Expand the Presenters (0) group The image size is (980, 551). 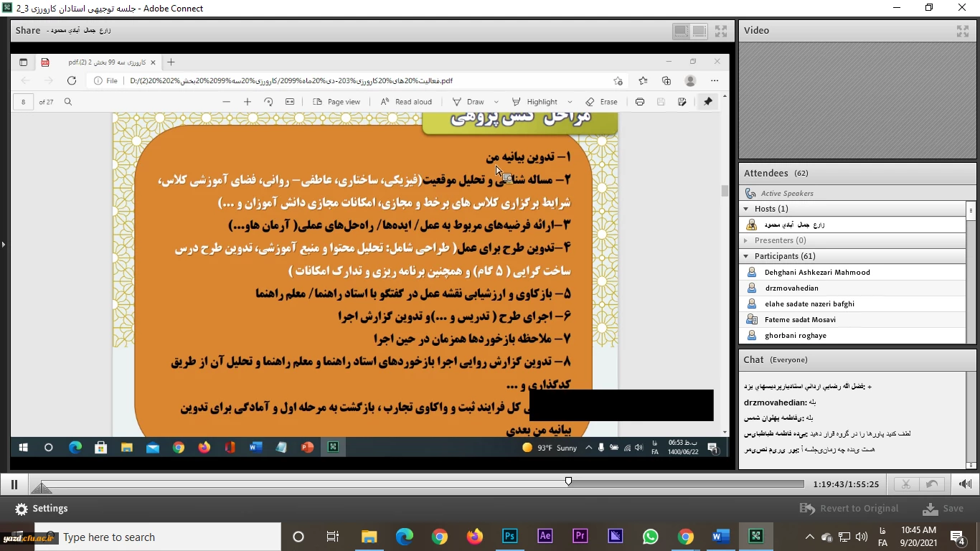(746, 240)
